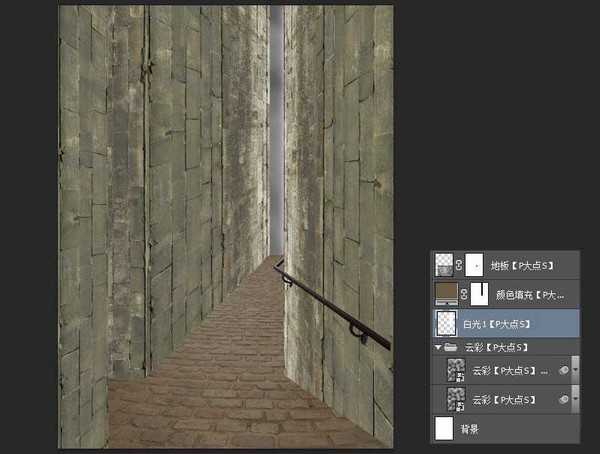Screen dimensions: 600x454
Task: Select the 颜色填充 layer mask thumbnail
Action: pyautogui.click(x=477, y=293)
